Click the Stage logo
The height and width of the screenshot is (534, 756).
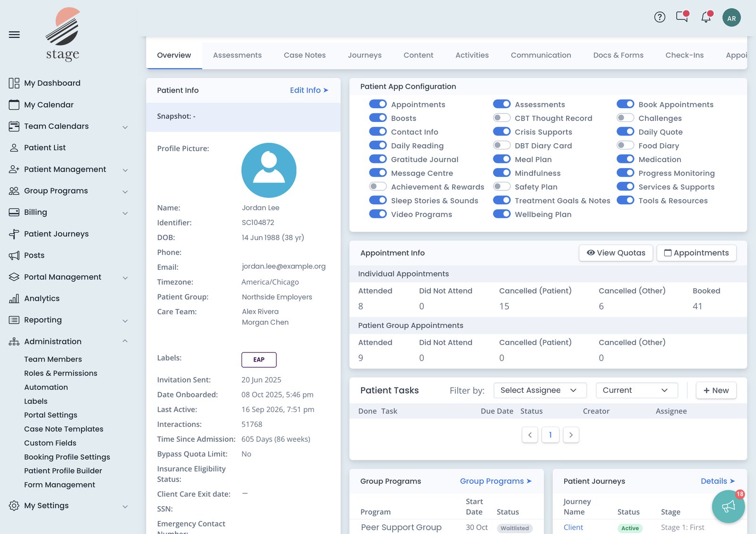(63, 34)
